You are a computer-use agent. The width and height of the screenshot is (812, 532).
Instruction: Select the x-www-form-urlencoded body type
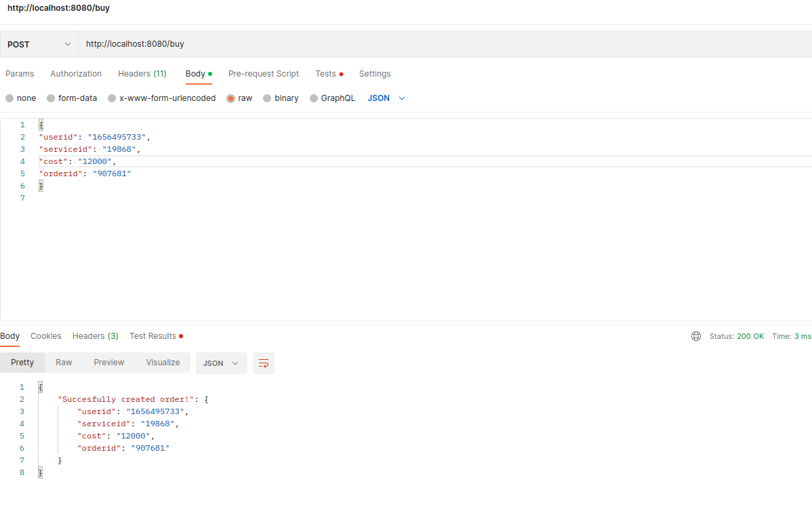coord(161,98)
